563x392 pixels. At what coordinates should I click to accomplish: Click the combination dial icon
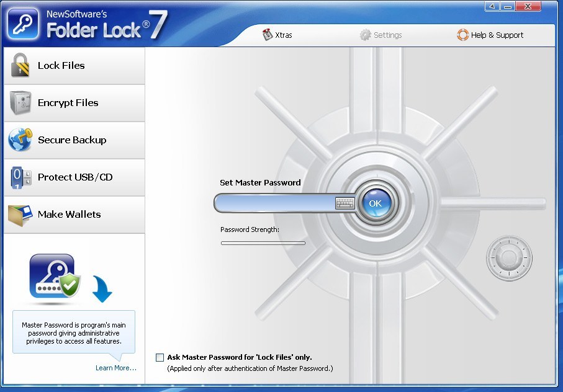point(509,257)
